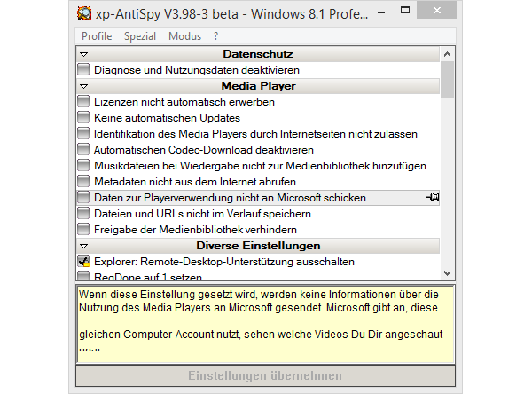
Task: Collapse the Media Player section triangle
Action: [84, 86]
